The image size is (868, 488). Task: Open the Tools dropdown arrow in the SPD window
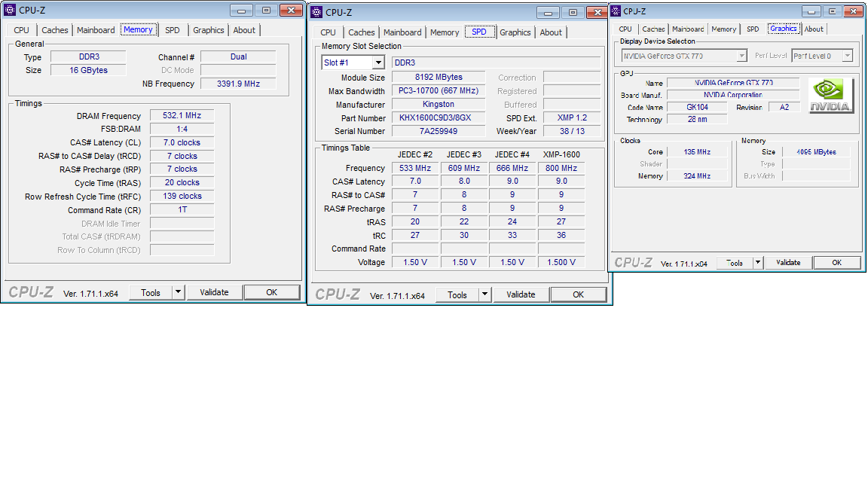pyautogui.click(x=485, y=294)
